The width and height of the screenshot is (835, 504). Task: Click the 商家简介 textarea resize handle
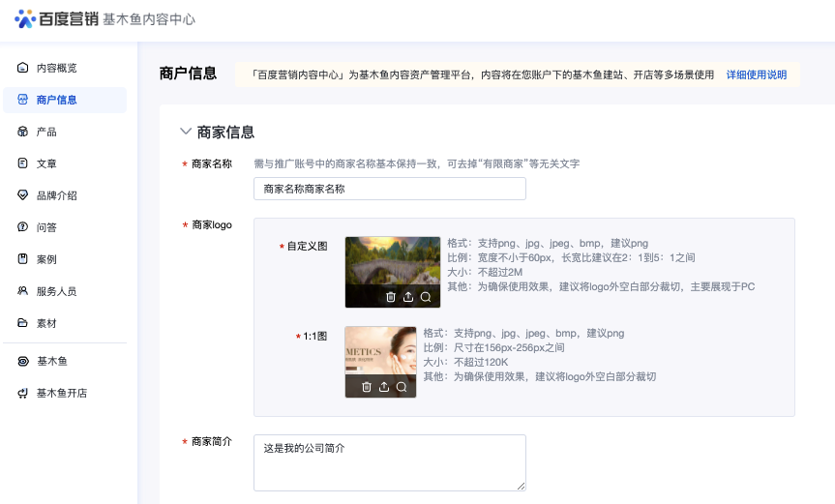click(x=521, y=486)
